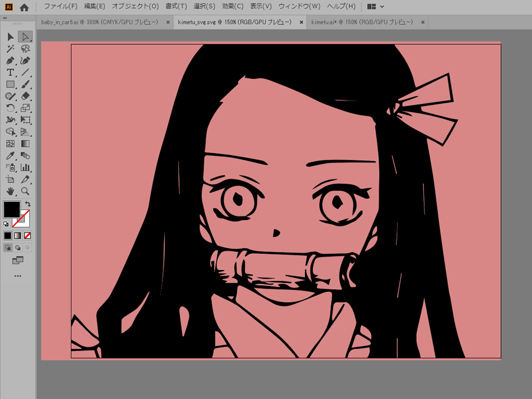Open the 書式(T) menu
The image size is (532, 399).
coord(176,7)
